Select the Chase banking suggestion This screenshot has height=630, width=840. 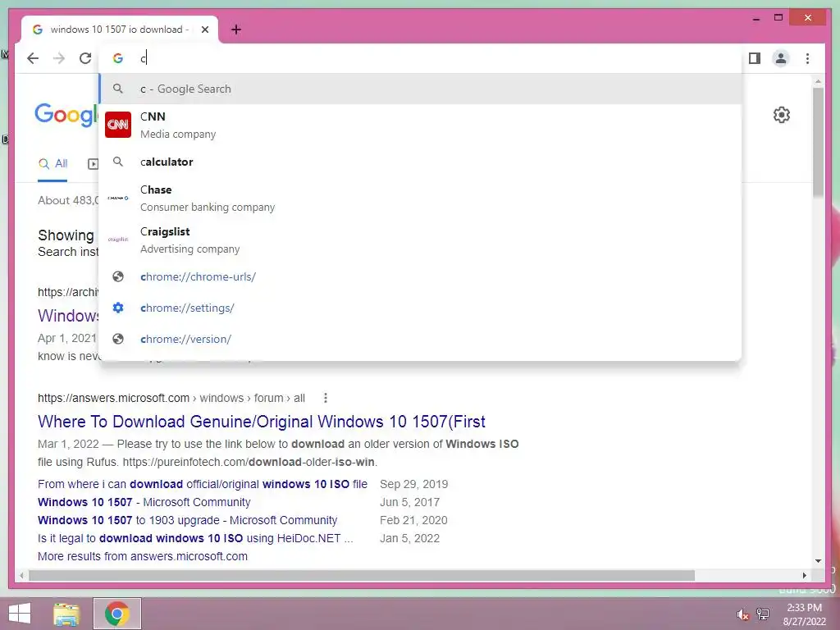(x=421, y=199)
